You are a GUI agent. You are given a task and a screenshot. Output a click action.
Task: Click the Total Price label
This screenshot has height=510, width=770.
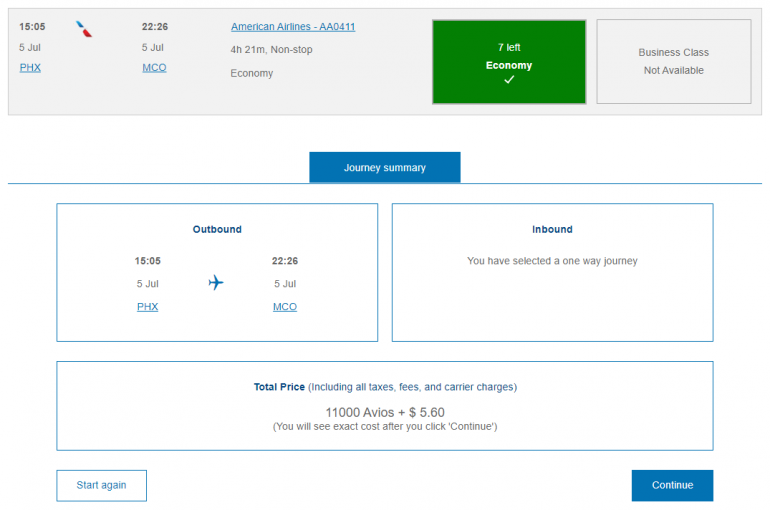[x=279, y=386]
